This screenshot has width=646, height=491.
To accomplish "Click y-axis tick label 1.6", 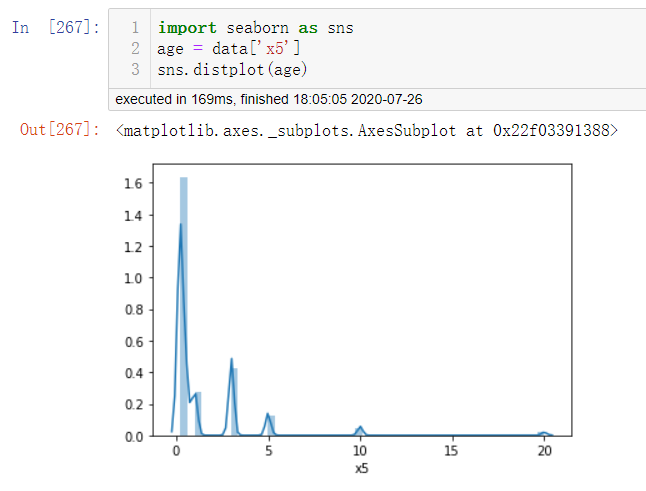I will [133, 183].
